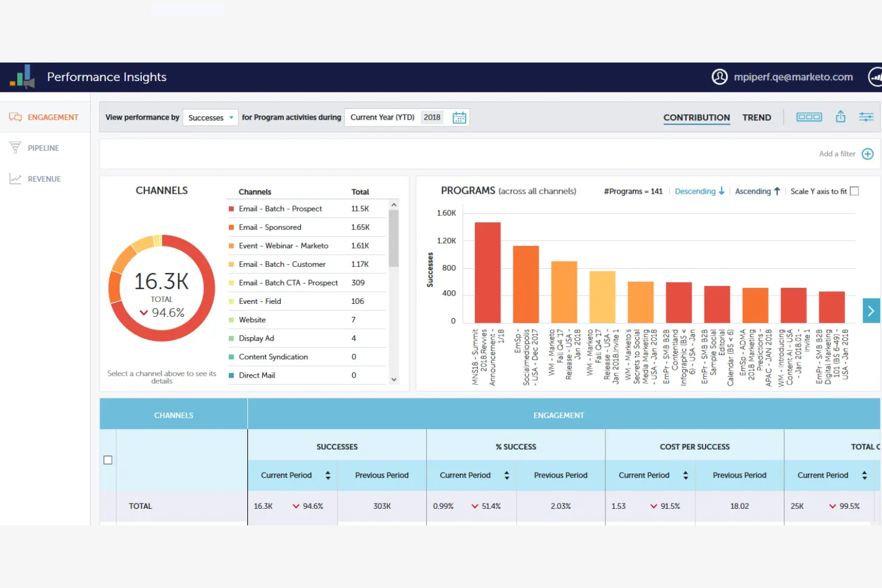Open the ENGAGEMENT section
The image size is (882, 588).
pos(45,117)
